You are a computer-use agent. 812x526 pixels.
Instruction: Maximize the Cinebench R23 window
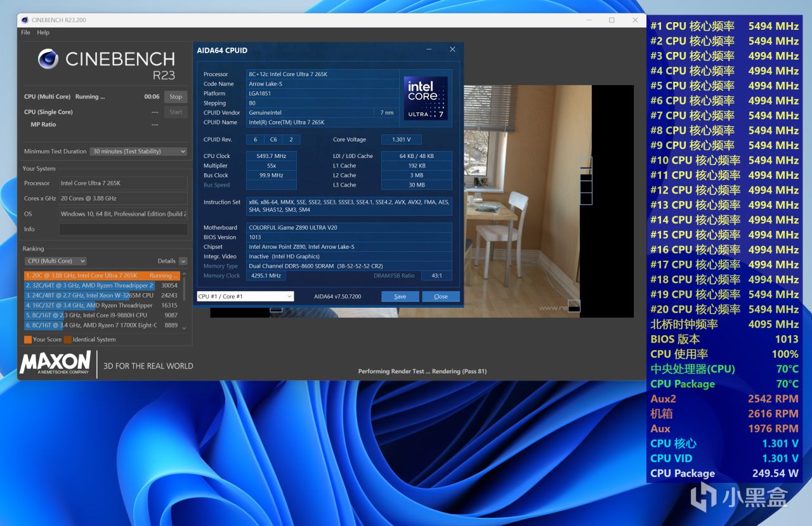click(x=612, y=20)
